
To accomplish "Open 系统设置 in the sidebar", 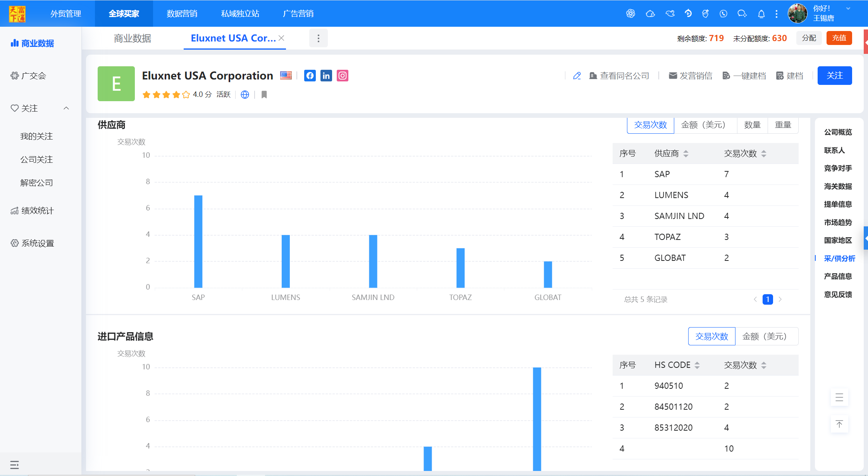I will 32,243.
